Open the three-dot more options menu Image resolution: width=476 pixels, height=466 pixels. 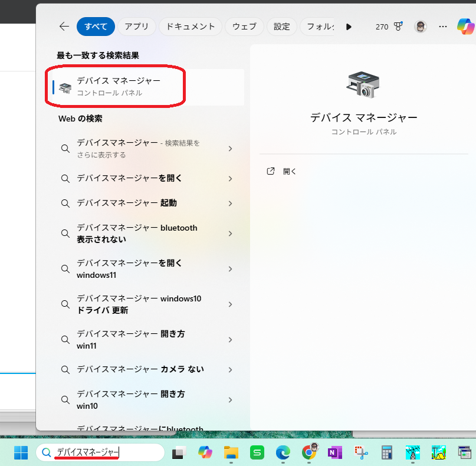point(442,27)
